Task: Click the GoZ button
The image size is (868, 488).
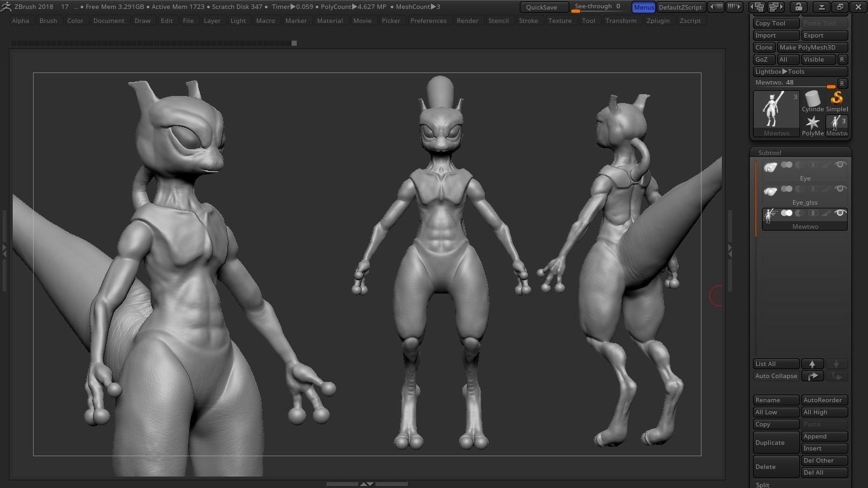Action: tap(764, 60)
